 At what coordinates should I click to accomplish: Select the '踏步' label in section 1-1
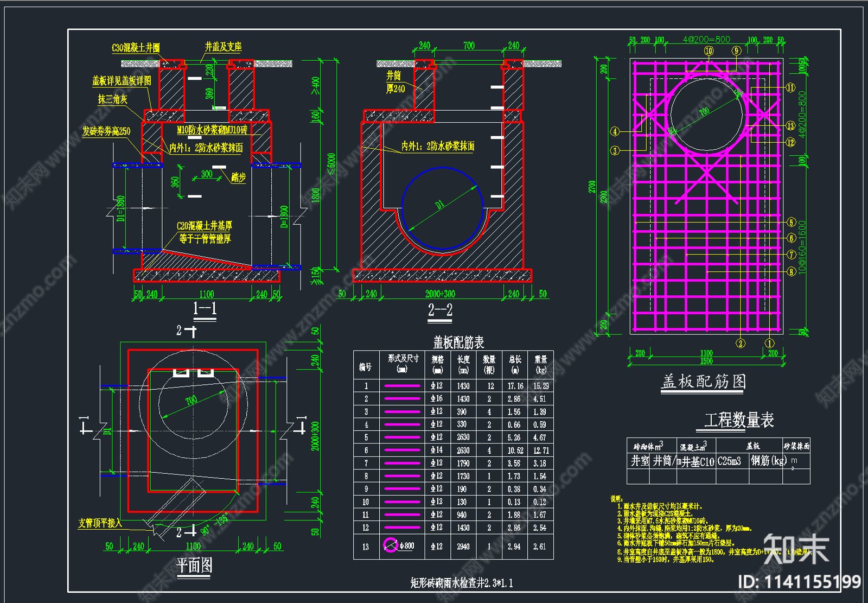pyautogui.click(x=238, y=177)
